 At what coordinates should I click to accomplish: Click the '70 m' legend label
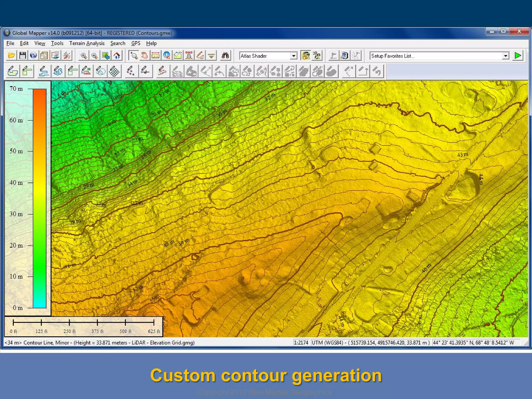pyautogui.click(x=16, y=89)
